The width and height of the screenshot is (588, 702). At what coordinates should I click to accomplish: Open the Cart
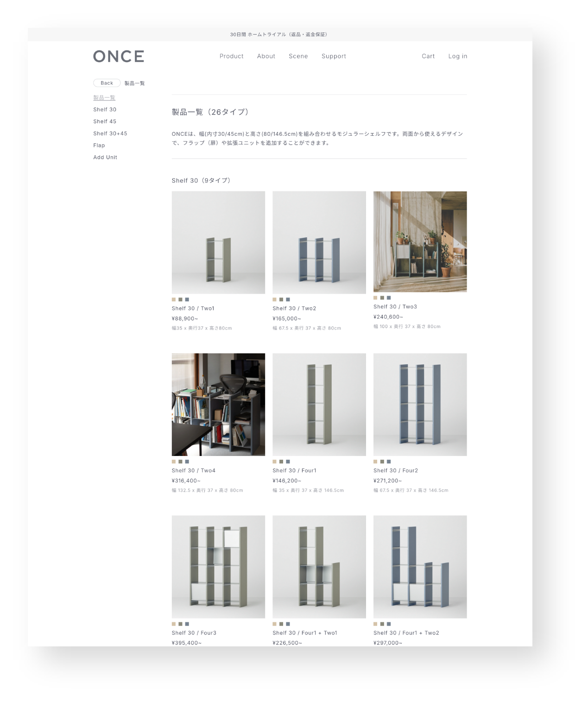point(428,56)
